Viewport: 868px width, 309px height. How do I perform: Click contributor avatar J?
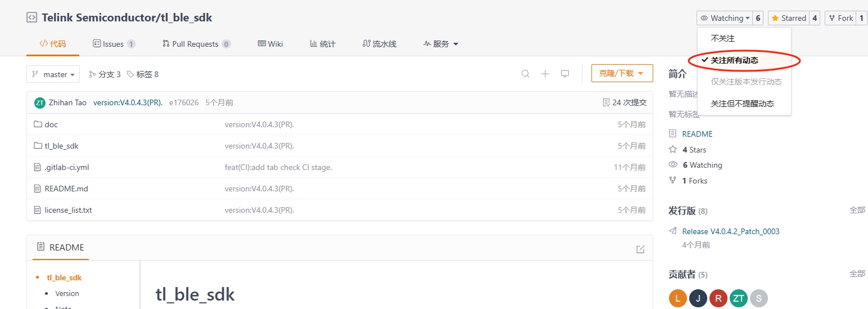click(x=698, y=298)
